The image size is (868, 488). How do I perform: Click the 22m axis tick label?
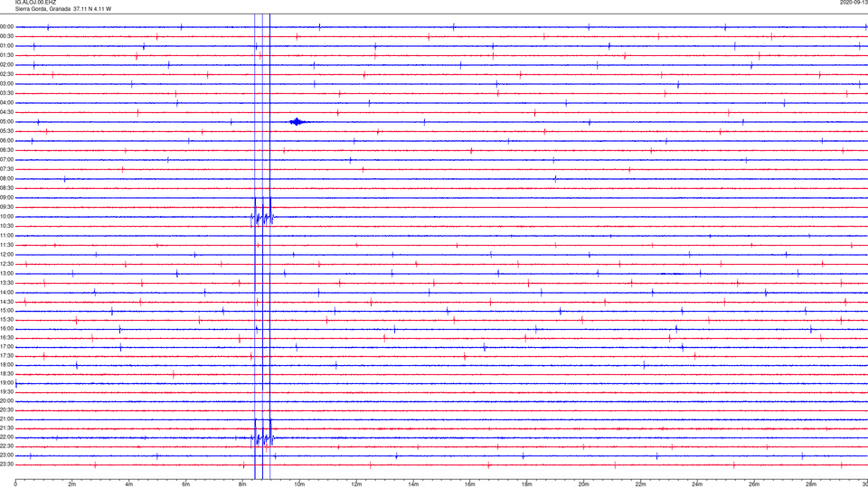[640, 484]
